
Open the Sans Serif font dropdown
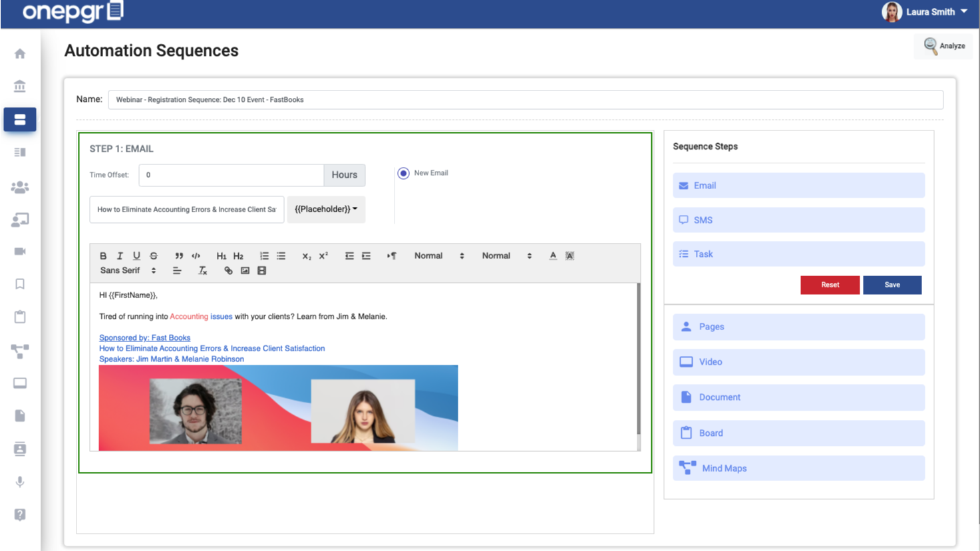(x=123, y=270)
